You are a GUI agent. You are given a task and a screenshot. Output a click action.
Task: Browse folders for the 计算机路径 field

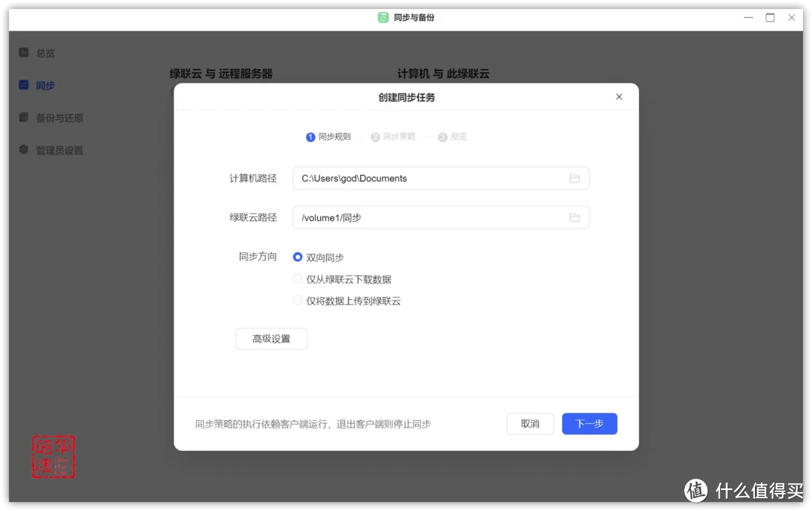[574, 178]
